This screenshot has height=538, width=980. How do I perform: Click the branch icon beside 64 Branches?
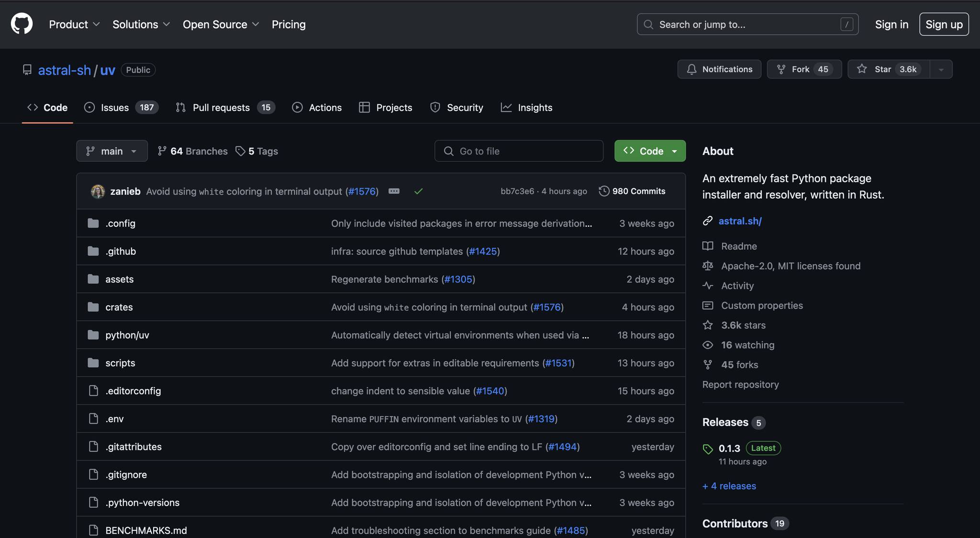(x=162, y=151)
